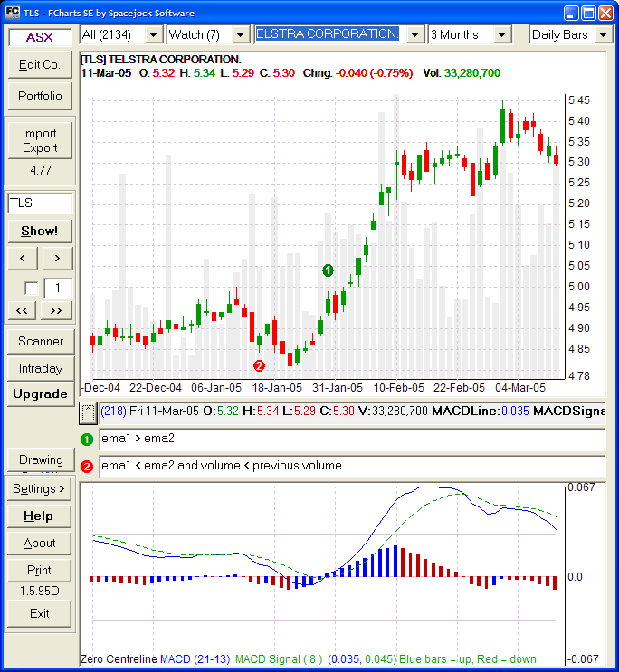Click the red number 2 signal marker on chart

click(x=259, y=366)
